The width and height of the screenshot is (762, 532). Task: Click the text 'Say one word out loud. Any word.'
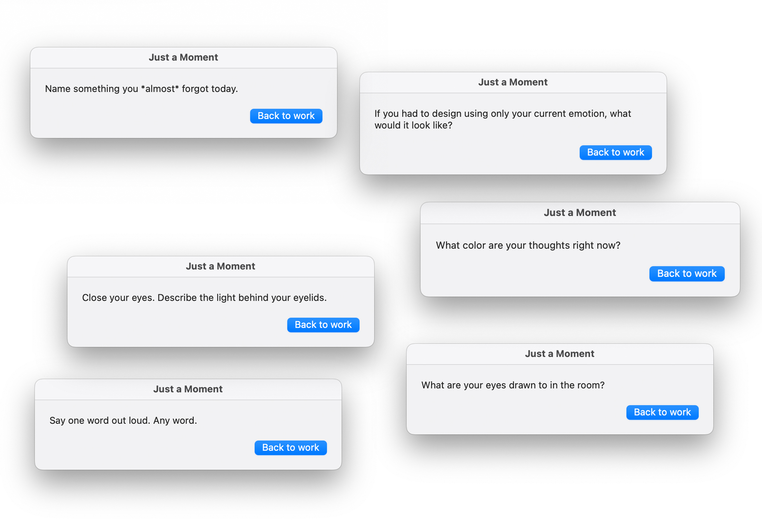click(123, 420)
